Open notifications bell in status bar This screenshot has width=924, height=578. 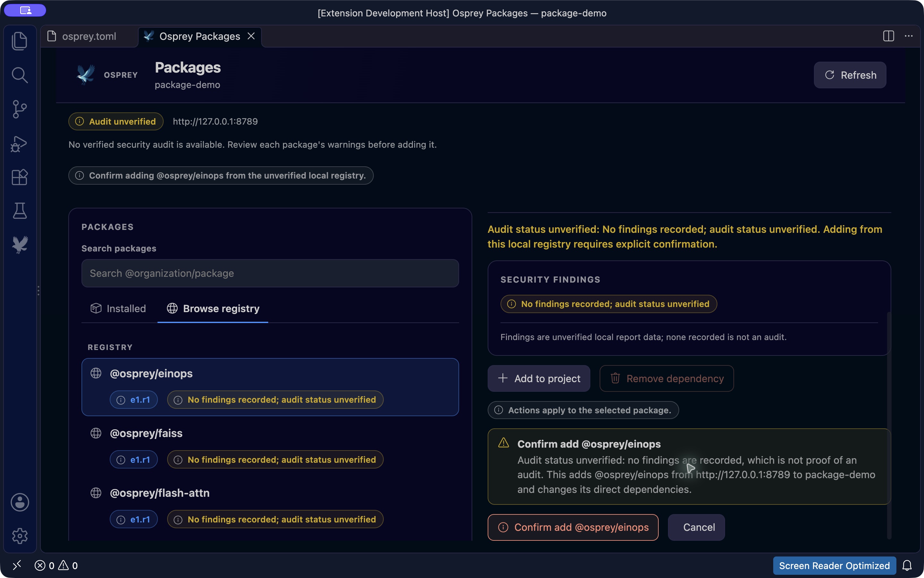pyautogui.click(x=907, y=565)
